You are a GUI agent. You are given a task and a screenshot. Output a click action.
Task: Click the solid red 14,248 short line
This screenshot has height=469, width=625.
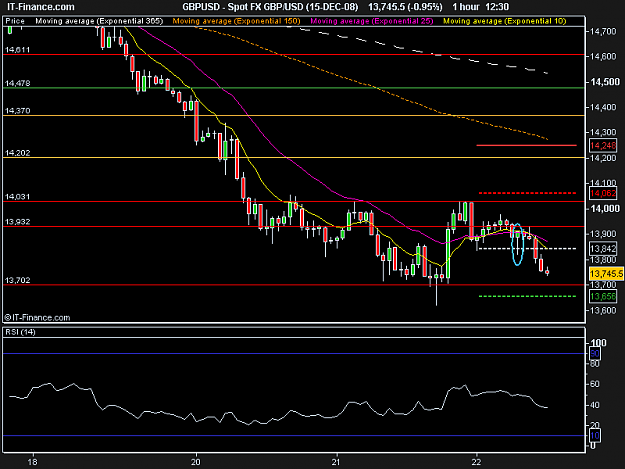(x=527, y=145)
